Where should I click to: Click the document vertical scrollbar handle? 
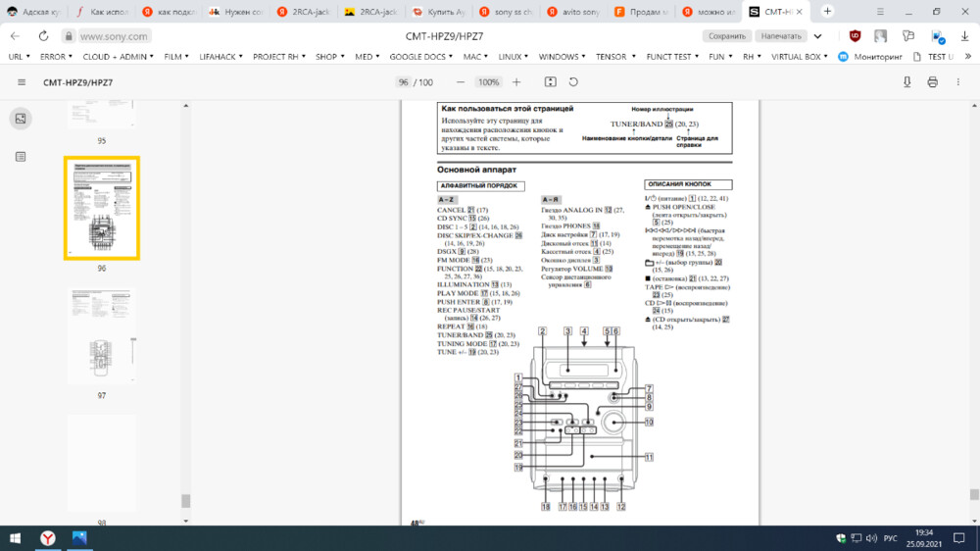974,494
